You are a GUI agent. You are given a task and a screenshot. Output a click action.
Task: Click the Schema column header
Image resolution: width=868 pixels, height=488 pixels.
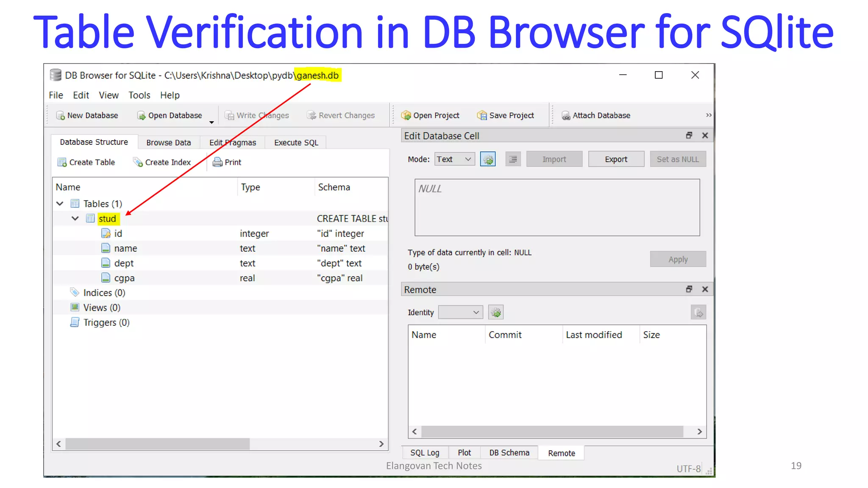point(351,187)
